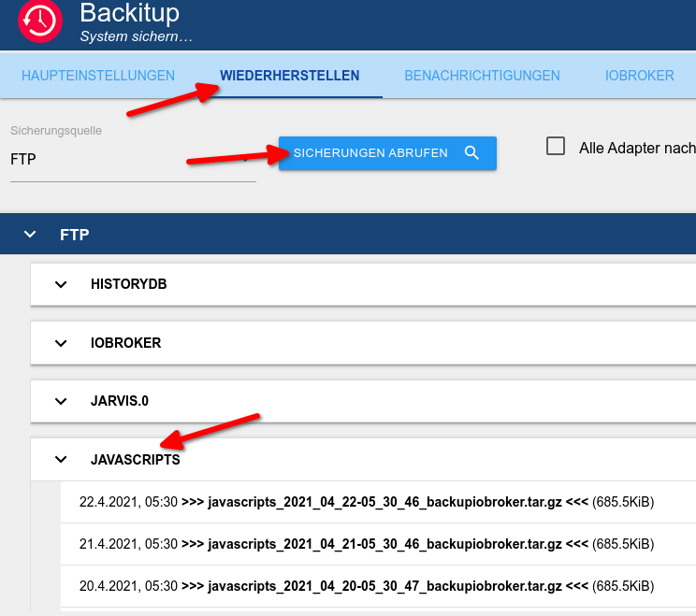The height and width of the screenshot is (616, 696).
Task: Click the magnifier icon on Sicherungen abrufen
Action: 471,153
